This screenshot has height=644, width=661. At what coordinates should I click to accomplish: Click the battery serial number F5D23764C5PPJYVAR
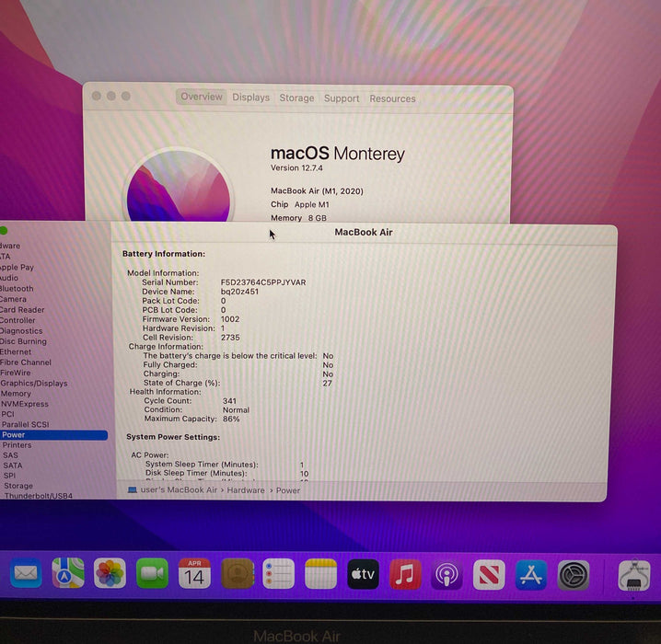pyautogui.click(x=263, y=282)
